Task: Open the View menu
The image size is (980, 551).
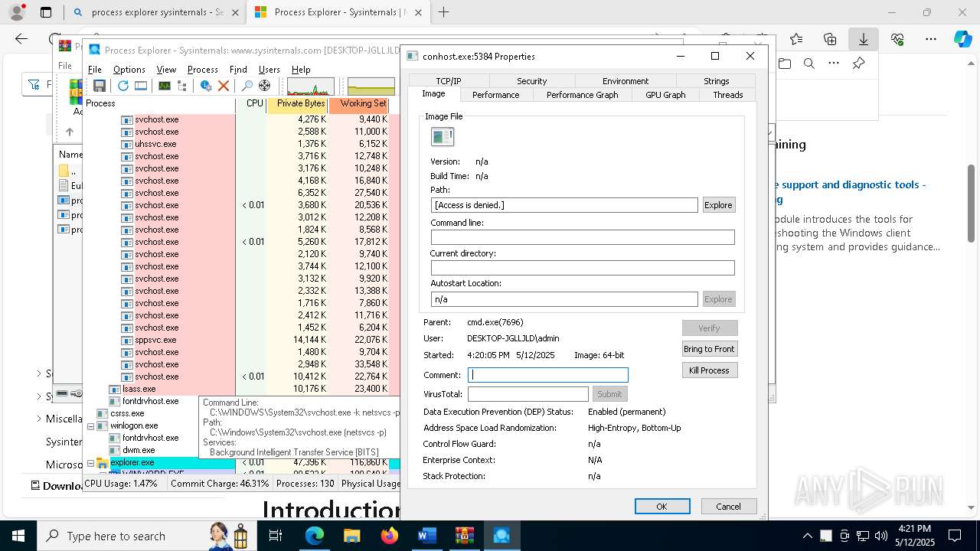Action: pyautogui.click(x=166, y=69)
